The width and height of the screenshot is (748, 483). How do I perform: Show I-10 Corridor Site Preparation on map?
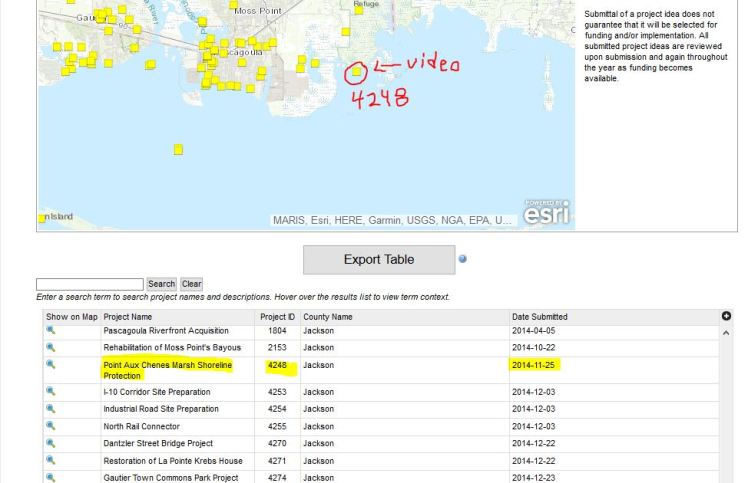[51, 393]
